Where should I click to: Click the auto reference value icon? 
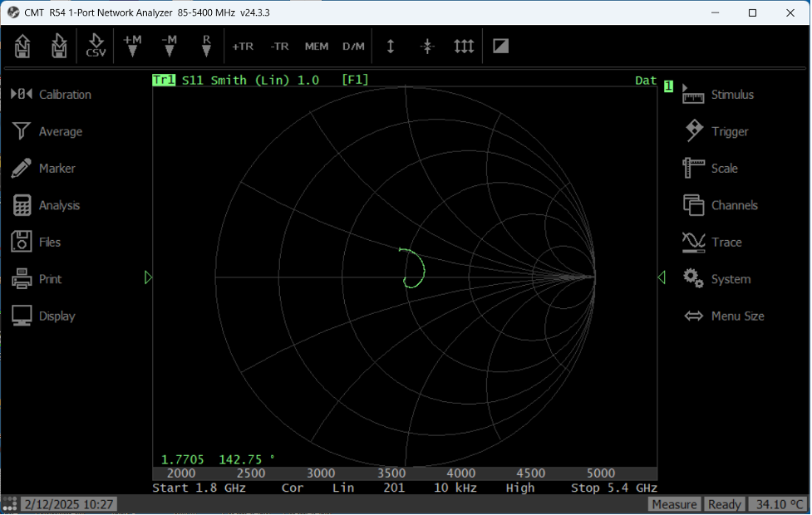(427, 46)
